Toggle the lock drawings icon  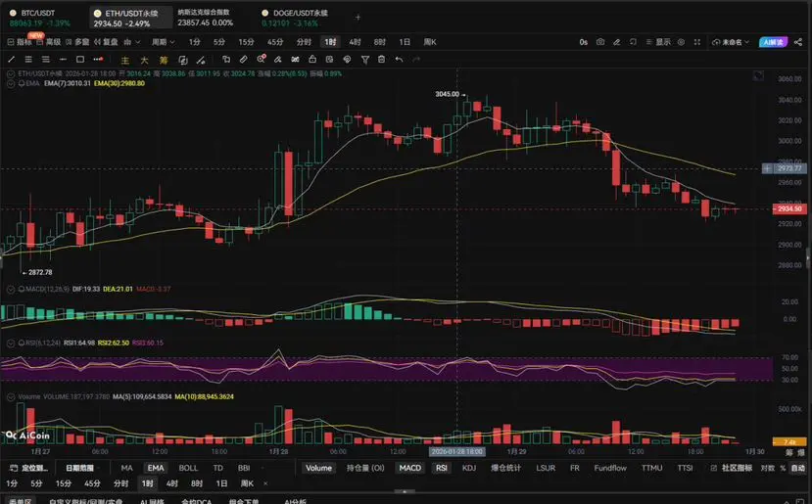(x=312, y=60)
